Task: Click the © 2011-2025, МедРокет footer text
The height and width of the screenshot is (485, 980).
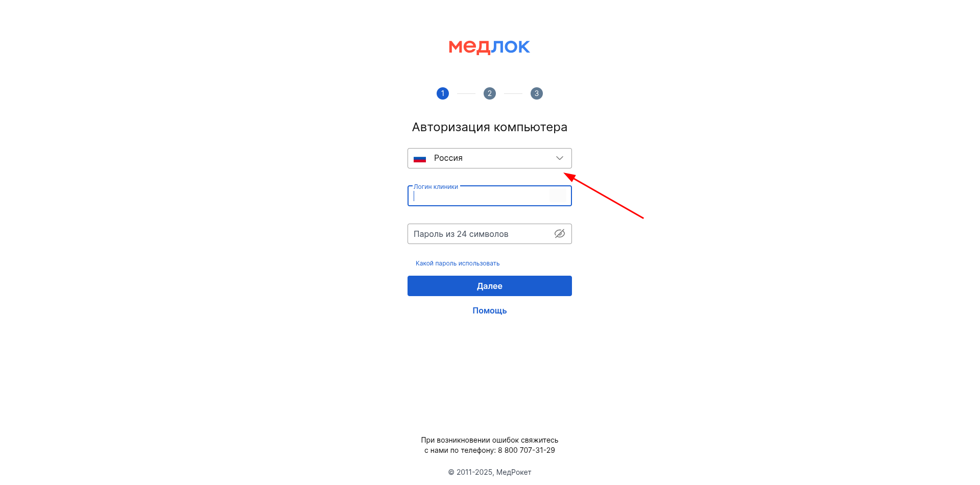Action: pos(490,472)
